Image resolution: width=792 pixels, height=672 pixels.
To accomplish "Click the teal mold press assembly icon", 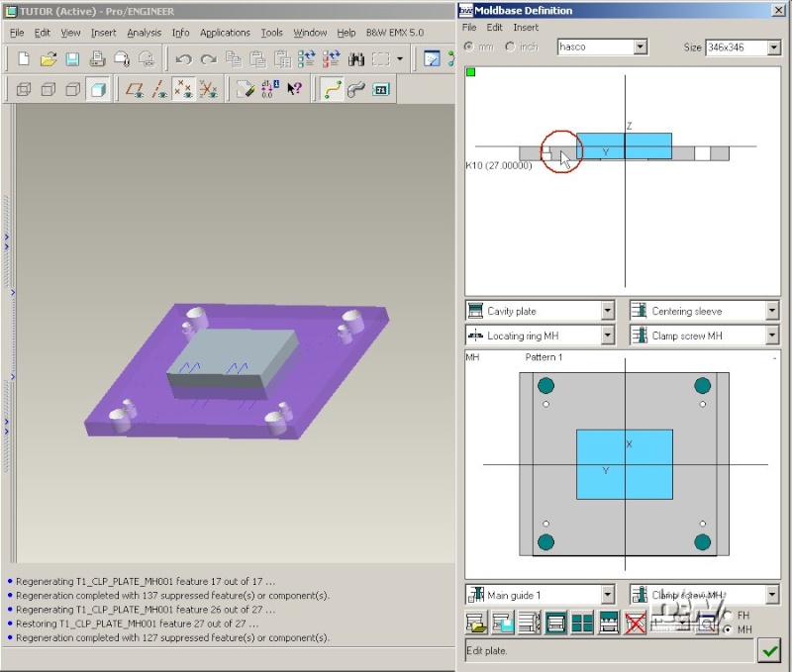I will [x=609, y=623].
